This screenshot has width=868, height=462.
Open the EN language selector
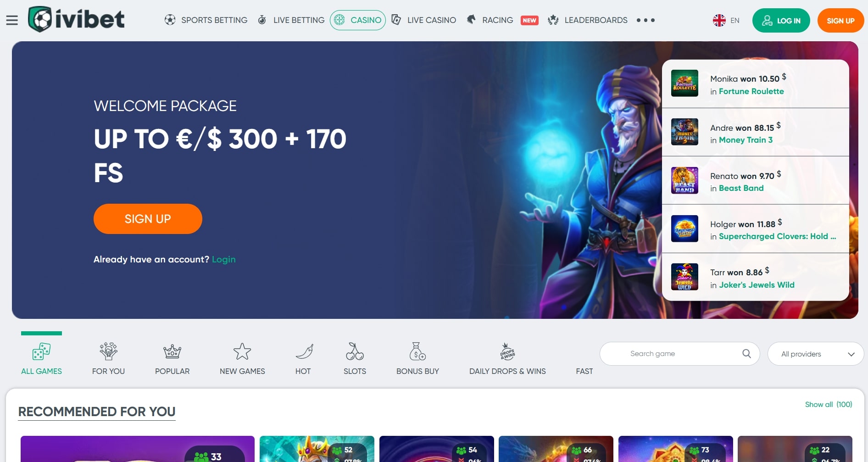(x=726, y=20)
